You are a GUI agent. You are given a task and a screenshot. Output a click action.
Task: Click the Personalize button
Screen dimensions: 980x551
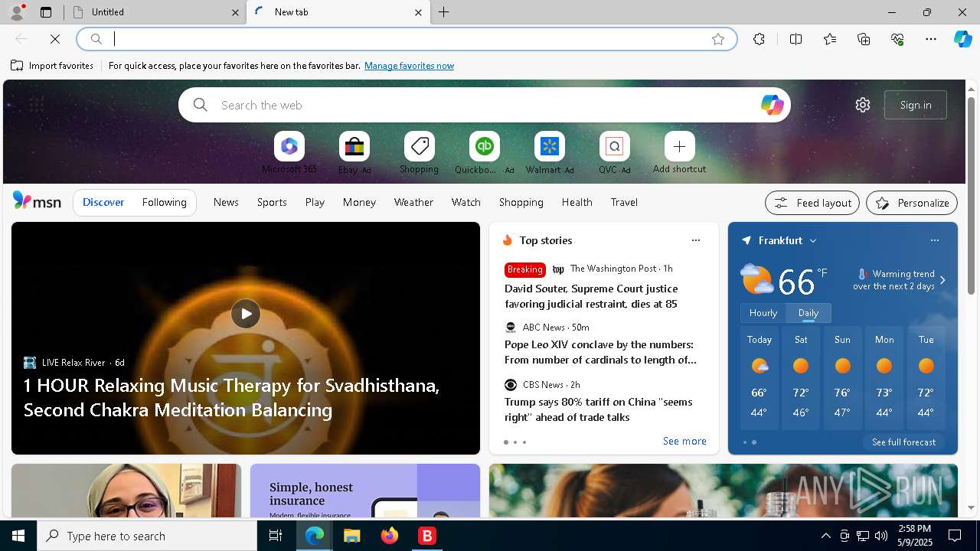tap(912, 203)
